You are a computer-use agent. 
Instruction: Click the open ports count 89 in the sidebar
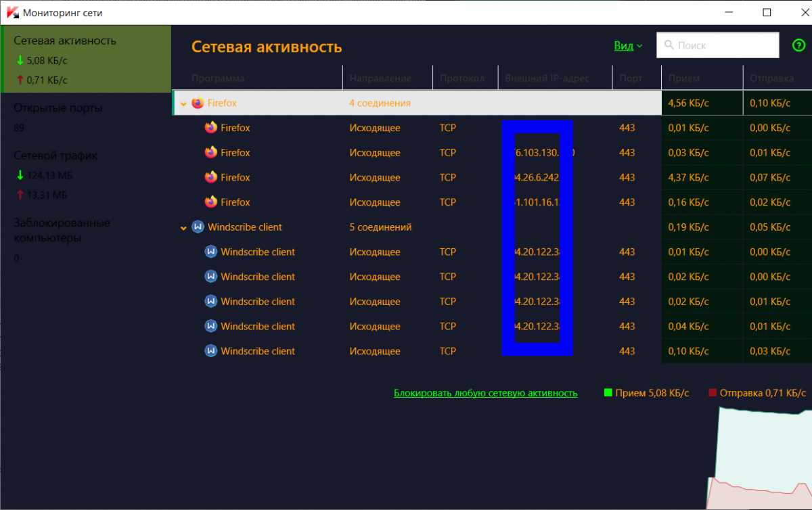click(x=19, y=128)
